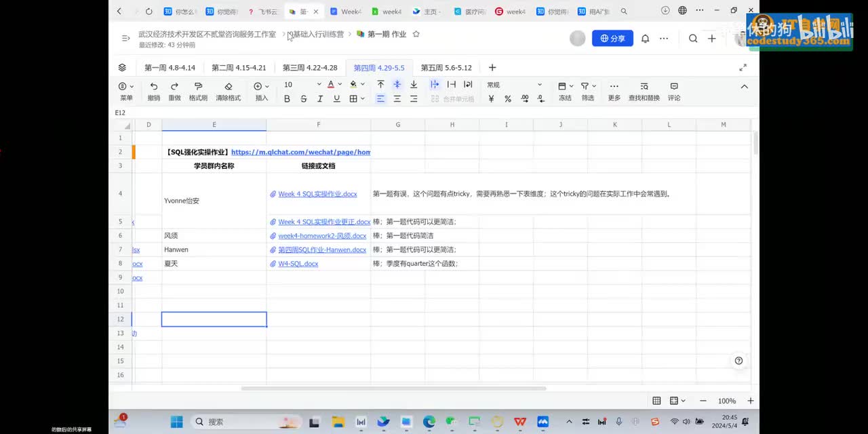Star the 第一期 作业 document
The image size is (868, 434).
[x=416, y=34]
